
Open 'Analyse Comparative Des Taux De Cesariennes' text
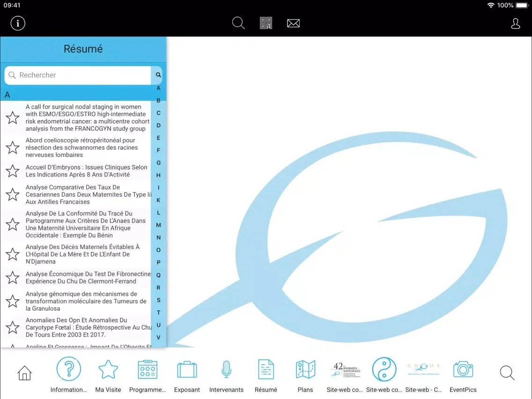coord(89,194)
